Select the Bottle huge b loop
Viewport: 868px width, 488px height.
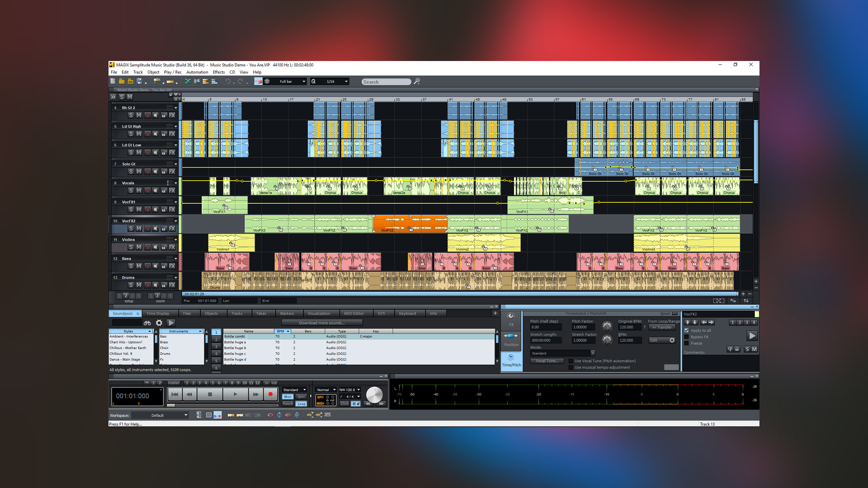[x=235, y=348]
